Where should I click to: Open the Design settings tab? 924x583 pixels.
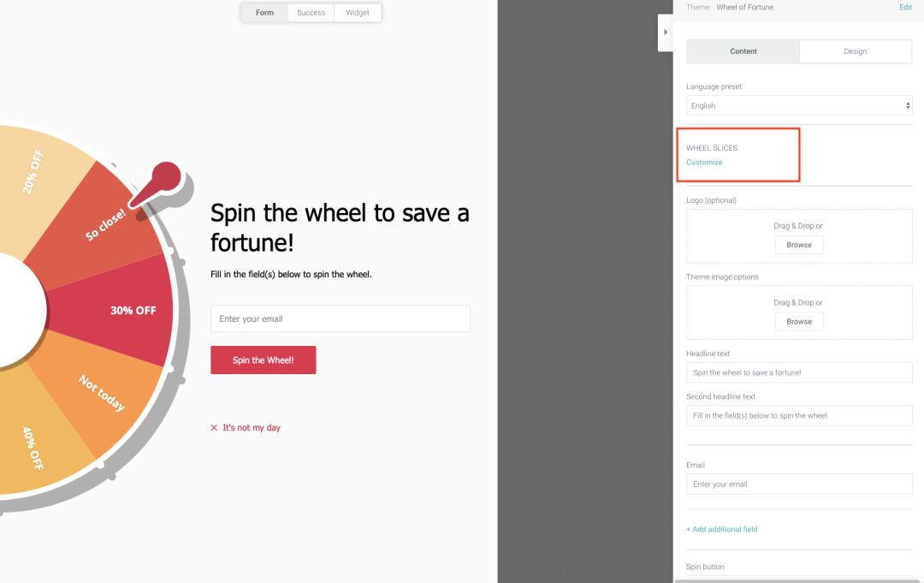855,51
